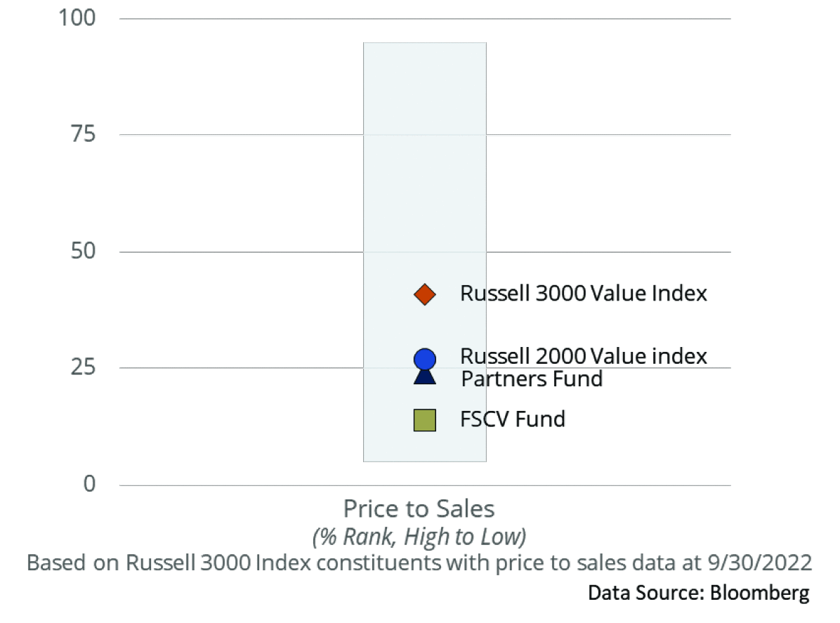Click the dark navy triangle marker
This screenshot has height=623, width=840.
click(425, 377)
